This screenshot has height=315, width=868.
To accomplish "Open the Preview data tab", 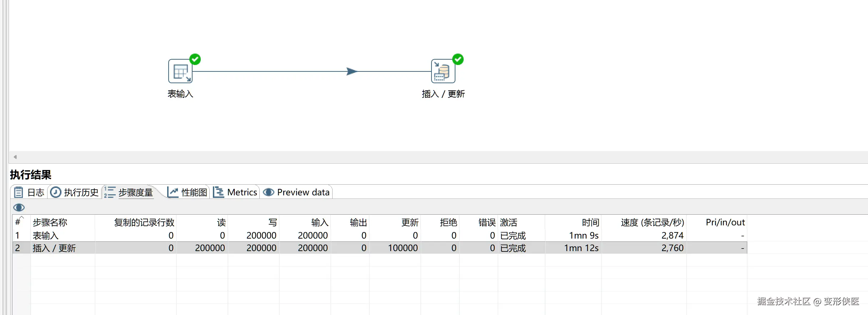I will point(296,192).
